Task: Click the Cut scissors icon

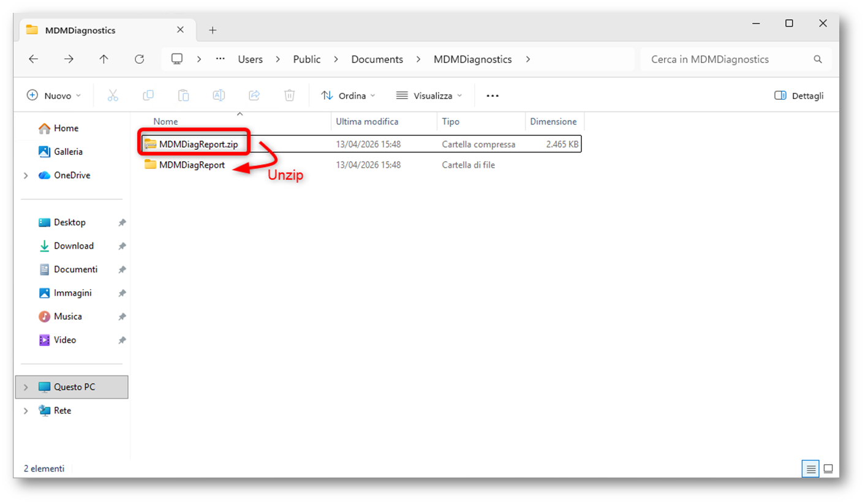Action: (113, 96)
